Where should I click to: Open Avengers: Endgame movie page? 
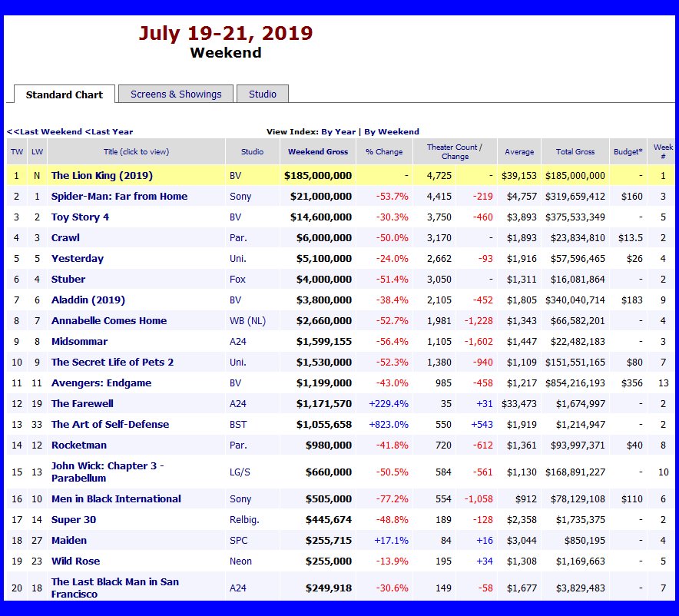tap(101, 383)
